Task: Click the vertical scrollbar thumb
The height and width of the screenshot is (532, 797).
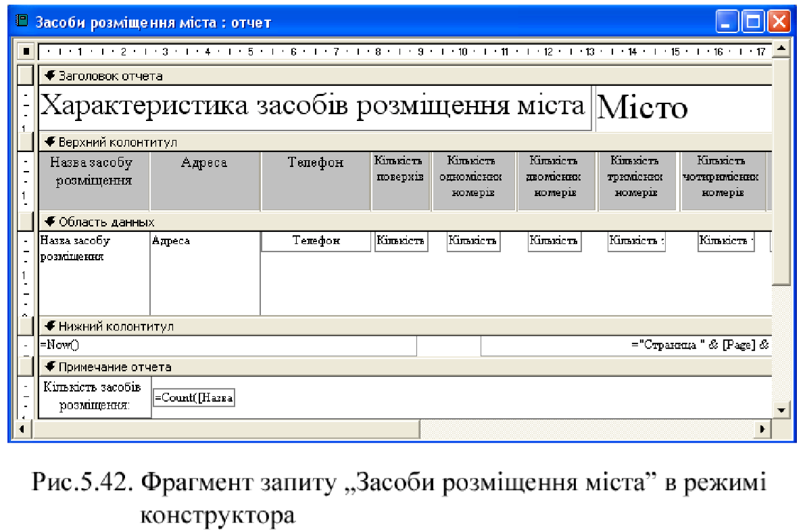Action: tap(781, 171)
